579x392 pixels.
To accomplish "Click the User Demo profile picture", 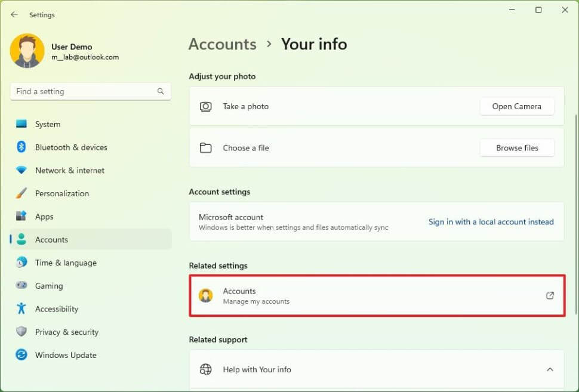I will (x=27, y=51).
